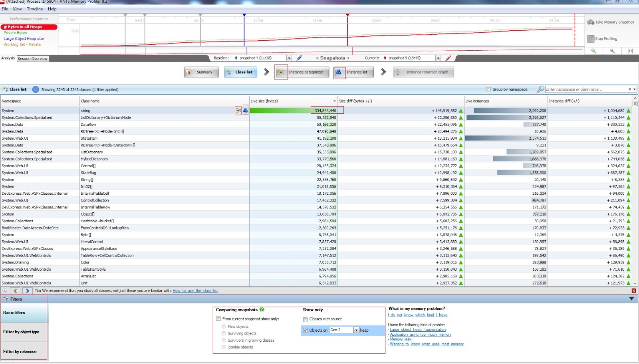
Task: Click the Instance retention graph icon
Action: (x=398, y=72)
